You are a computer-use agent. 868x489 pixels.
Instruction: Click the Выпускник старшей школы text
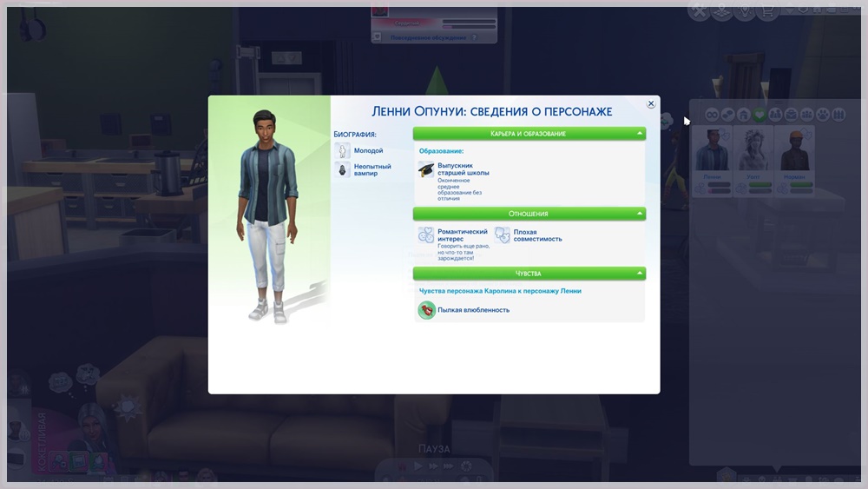[464, 169]
